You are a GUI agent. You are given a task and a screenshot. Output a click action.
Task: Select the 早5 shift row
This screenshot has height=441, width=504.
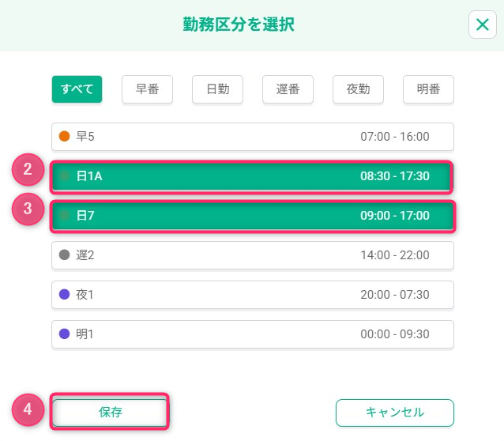pos(253,137)
